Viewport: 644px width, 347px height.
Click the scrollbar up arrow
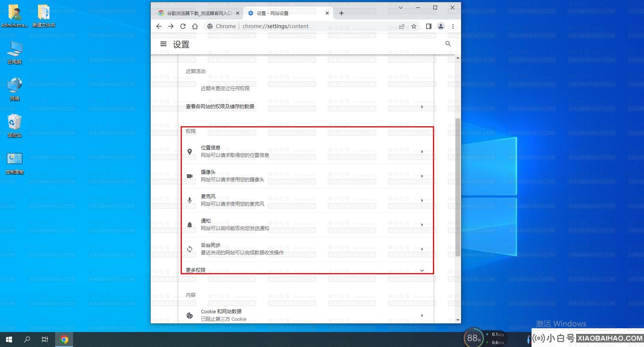point(458,58)
